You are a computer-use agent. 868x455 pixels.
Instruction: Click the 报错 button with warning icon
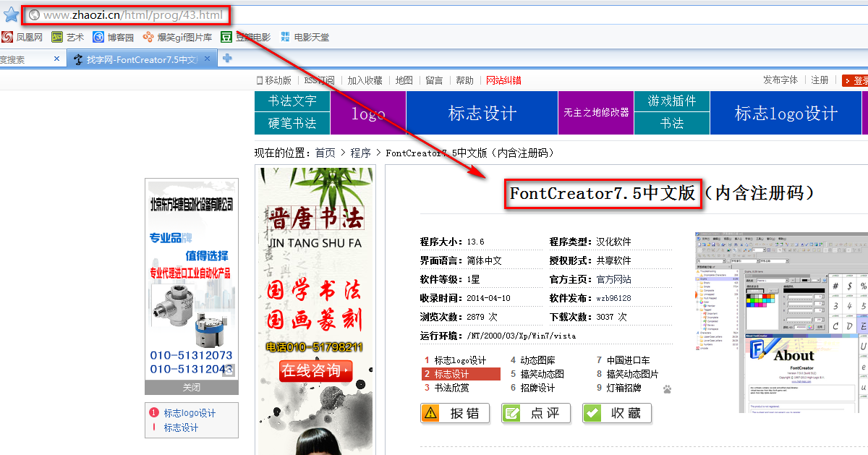click(455, 413)
